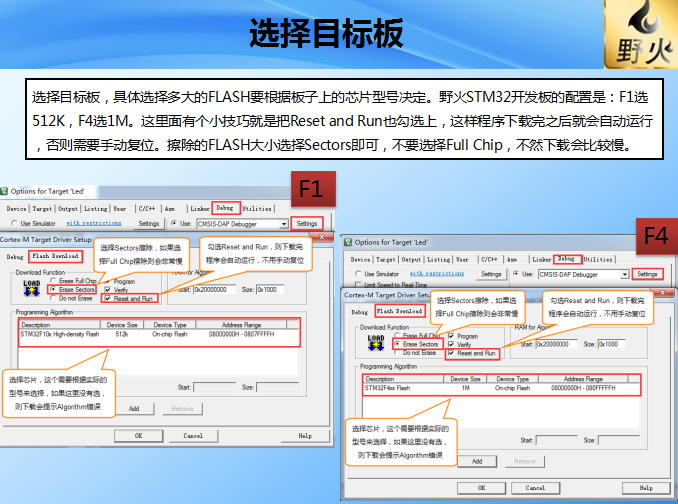Viewport: 678px width, 504px height.
Task: Open the Device tab in F1 Options dialog
Action: [16, 208]
